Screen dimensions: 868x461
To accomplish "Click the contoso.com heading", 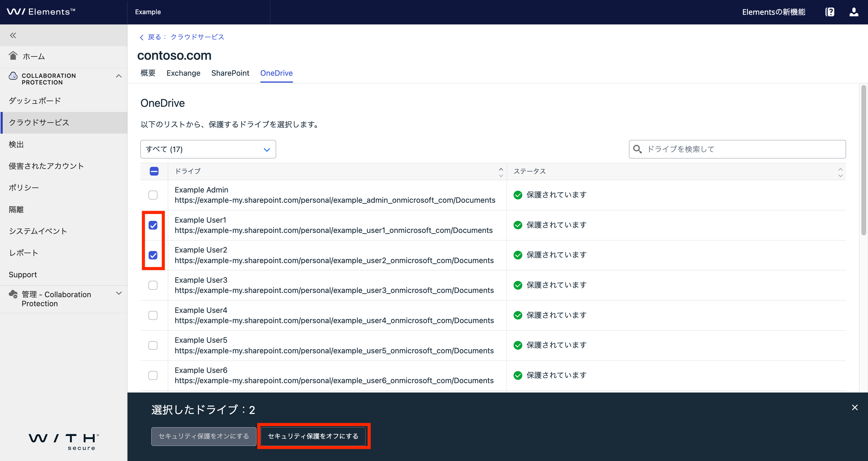I will [x=174, y=56].
